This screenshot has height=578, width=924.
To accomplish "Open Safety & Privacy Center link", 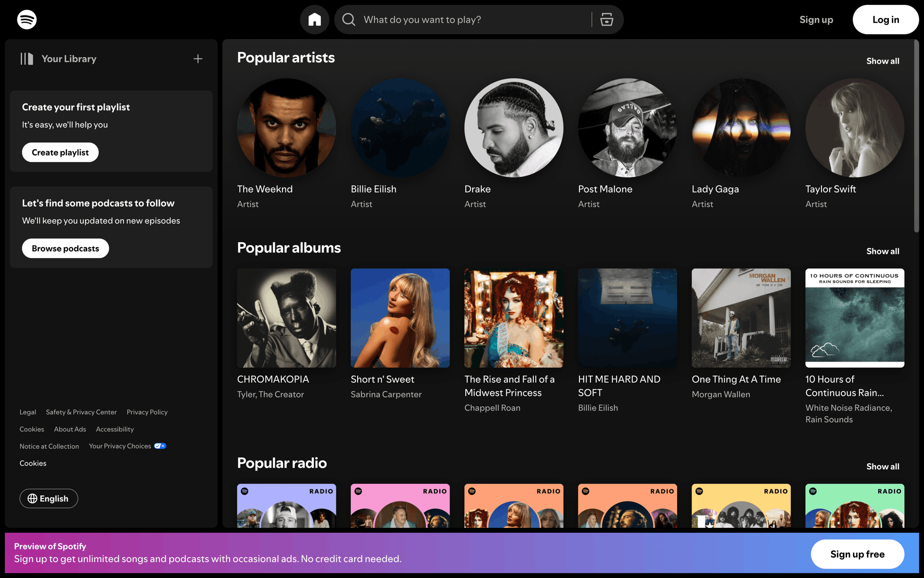I will click(81, 412).
